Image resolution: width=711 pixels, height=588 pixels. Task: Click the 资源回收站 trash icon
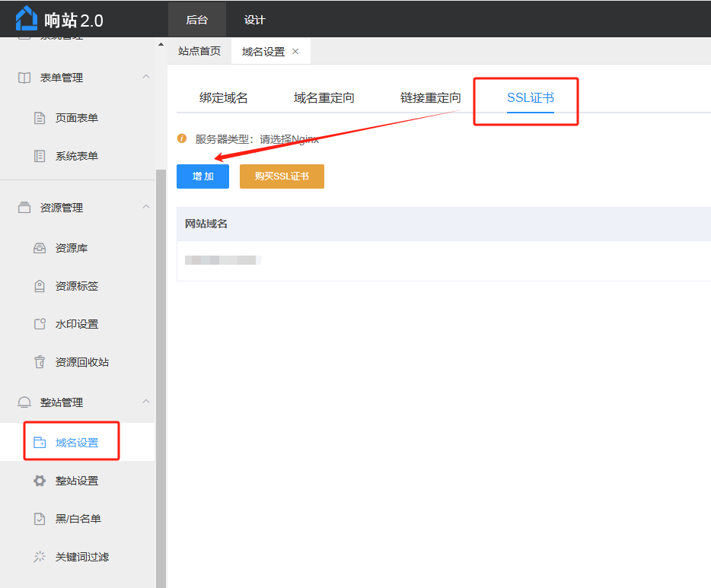40,362
